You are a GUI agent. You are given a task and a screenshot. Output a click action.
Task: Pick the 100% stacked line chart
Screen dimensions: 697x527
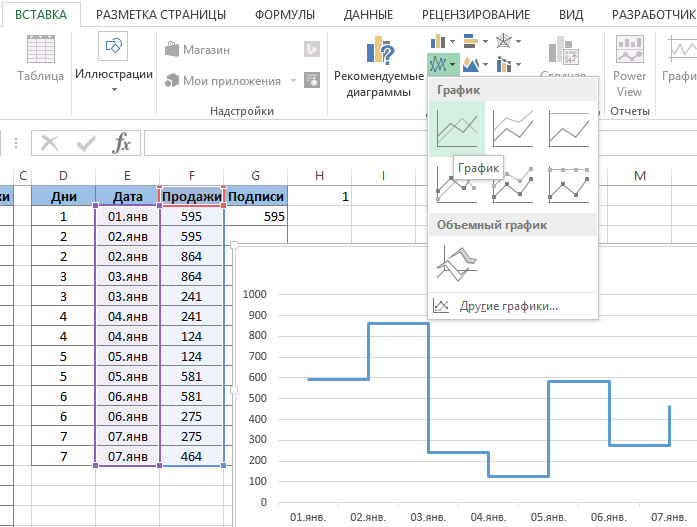(568, 128)
